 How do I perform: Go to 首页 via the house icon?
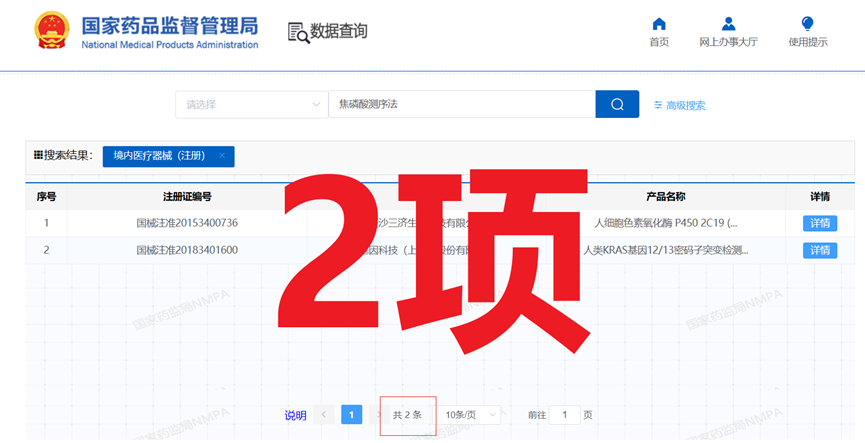click(659, 24)
